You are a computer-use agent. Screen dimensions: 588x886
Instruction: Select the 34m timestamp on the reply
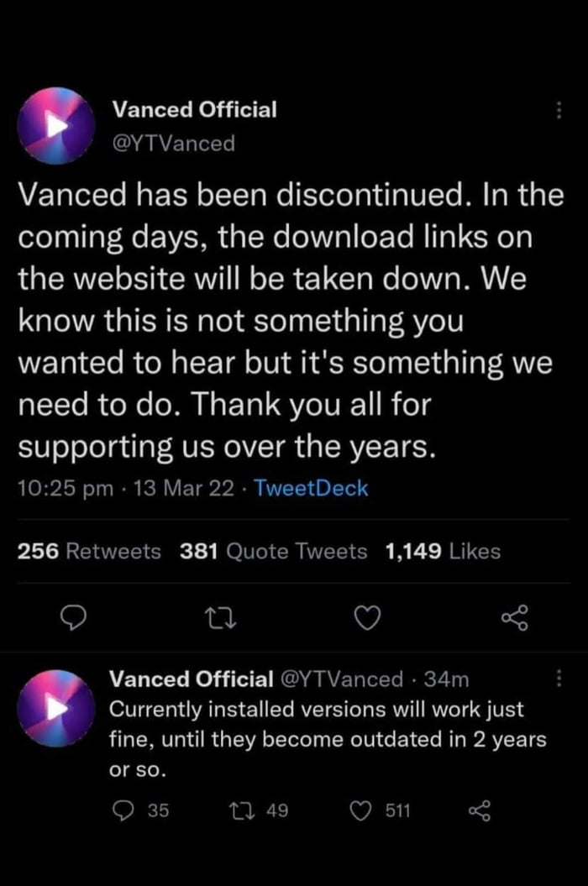point(458,679)
